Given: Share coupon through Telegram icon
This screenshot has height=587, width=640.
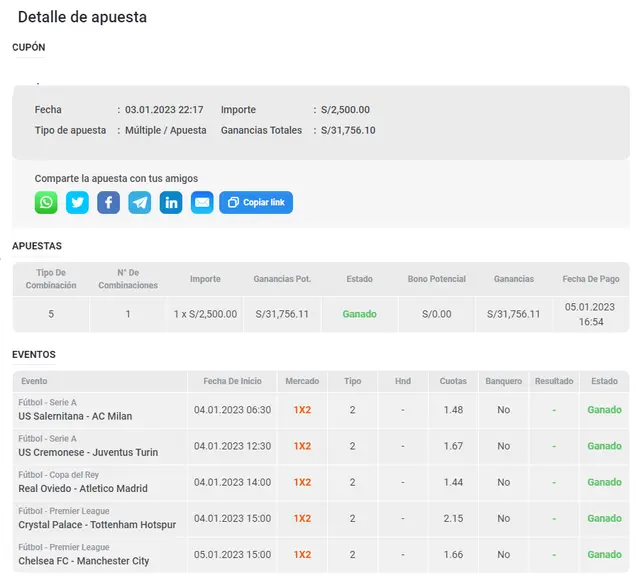Looking at the screenshot, I should point(140,203).
